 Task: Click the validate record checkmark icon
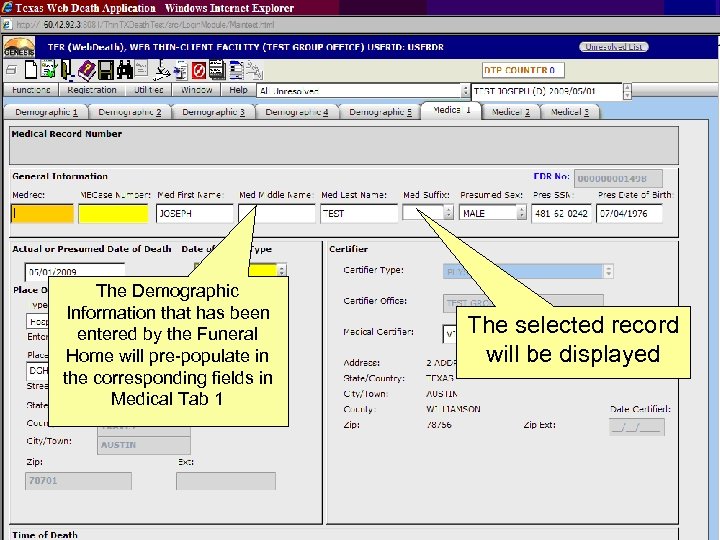point(49,70)
